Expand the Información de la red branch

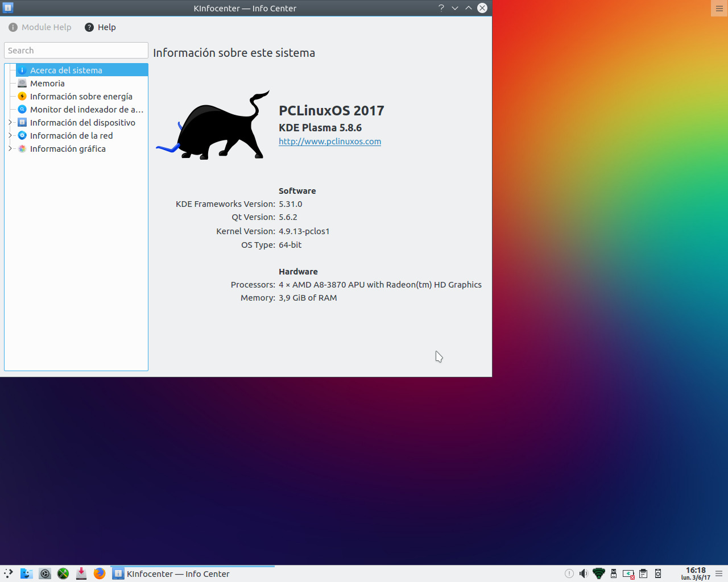tap(10, 136)
